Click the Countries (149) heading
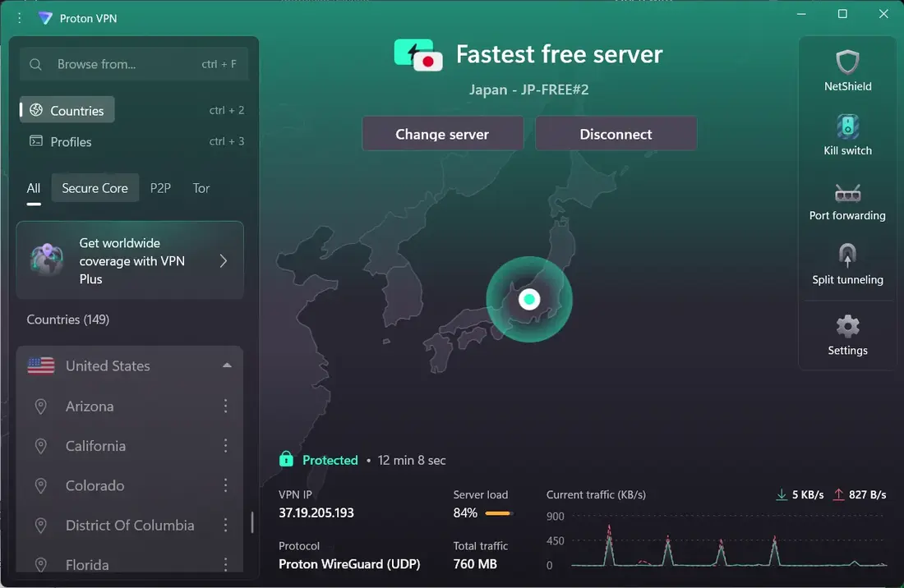The width and height of the screenshot is (904, 588). pyautogui.click(x=68, y=319)
